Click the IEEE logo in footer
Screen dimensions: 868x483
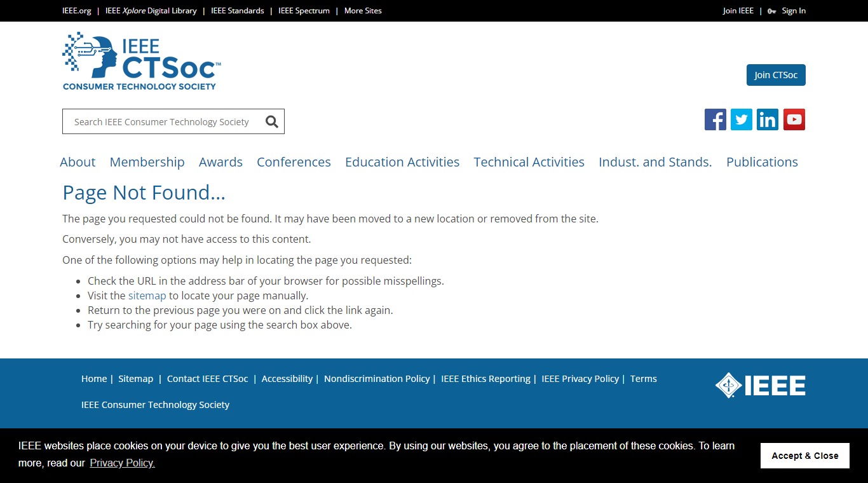point(760,385)
